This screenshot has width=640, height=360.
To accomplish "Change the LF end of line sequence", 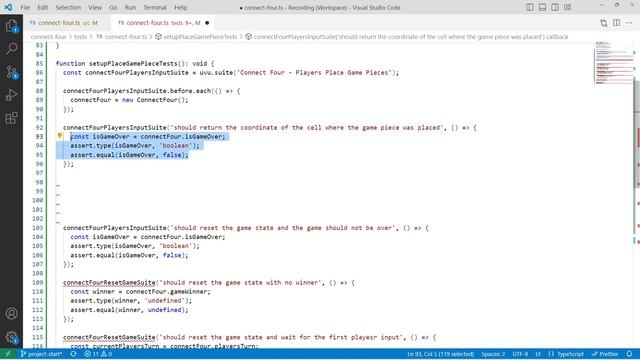I will coord(538,354).
